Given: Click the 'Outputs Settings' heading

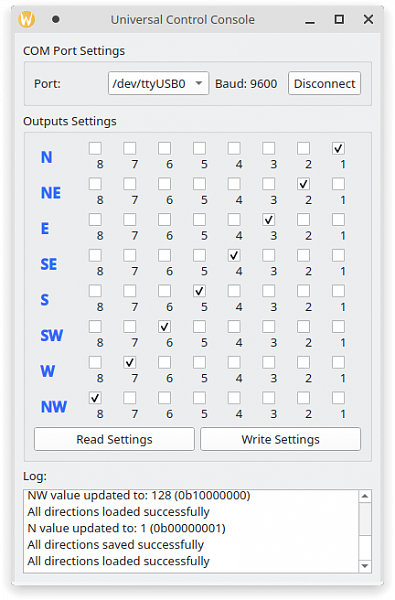Looking at the screenshot, I should point(70,121).
